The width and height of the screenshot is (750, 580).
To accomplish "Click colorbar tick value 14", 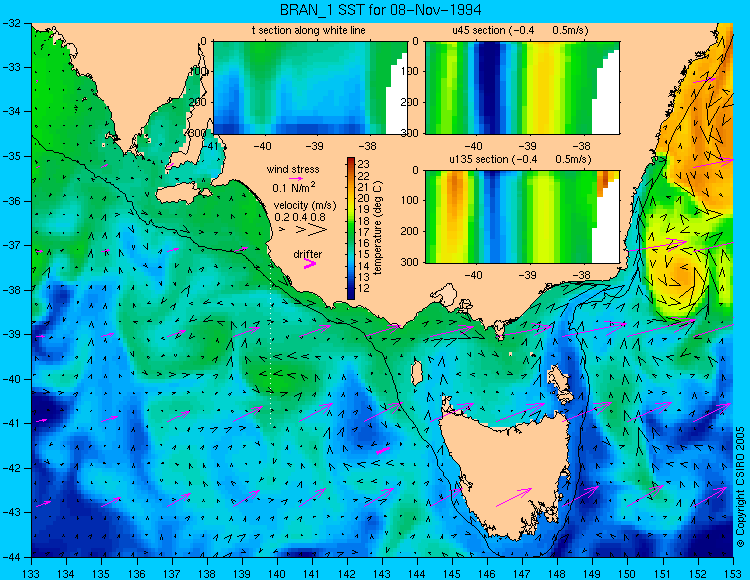I will coord(363,266).
